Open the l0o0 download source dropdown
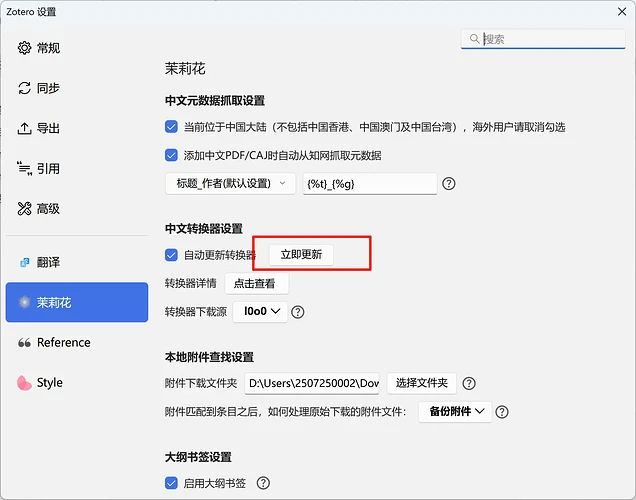 (x=260, y=311)
